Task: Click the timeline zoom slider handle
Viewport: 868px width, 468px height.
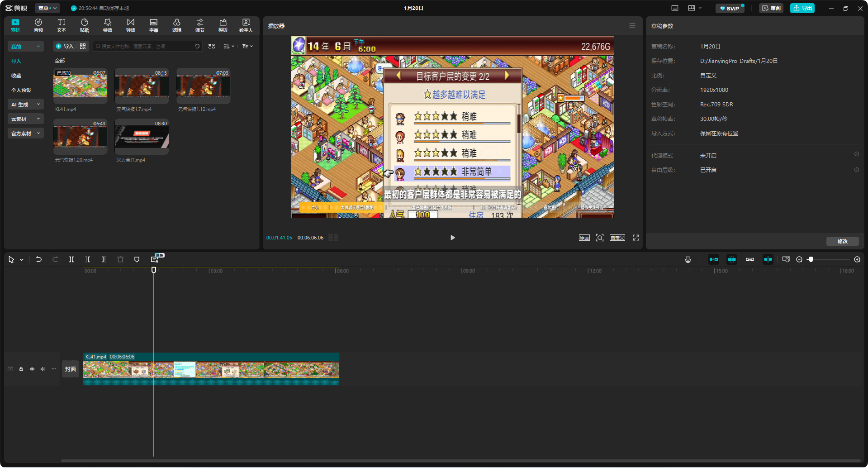Action: [811, 259]
